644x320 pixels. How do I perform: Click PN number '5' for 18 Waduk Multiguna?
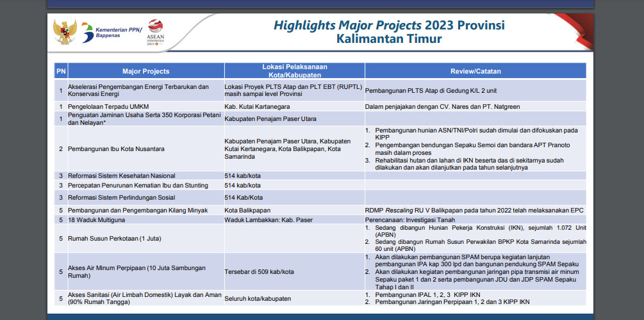[61, 220]
